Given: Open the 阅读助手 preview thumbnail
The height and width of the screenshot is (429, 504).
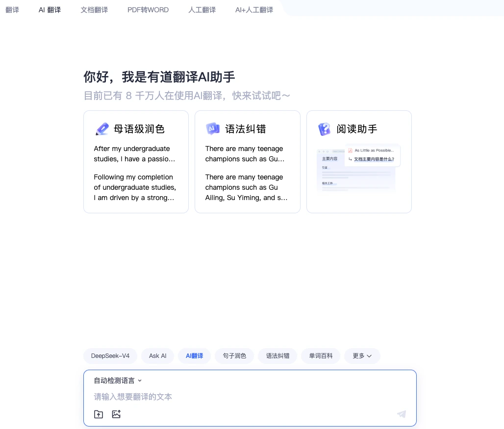Looking at the screenshot, I should coord(359,168).
